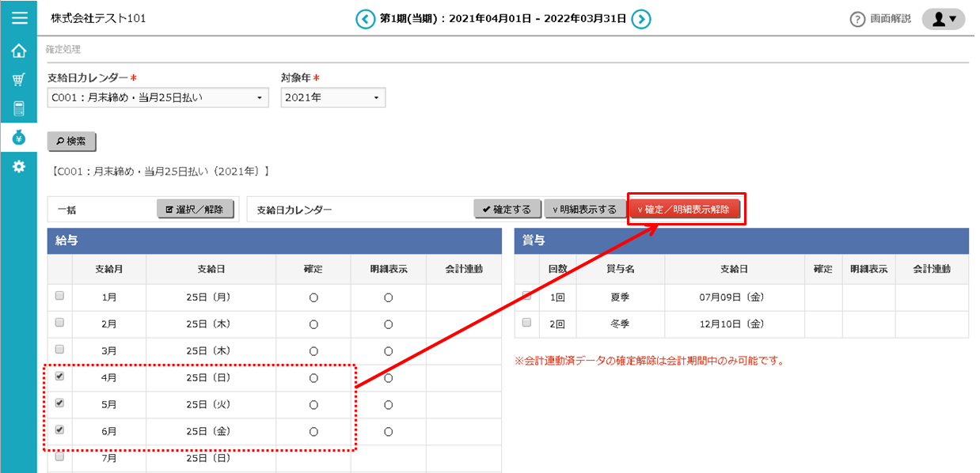Select the calculator icon in the sidebar
This screenshot has height=473, width=980.
point(20,109)
